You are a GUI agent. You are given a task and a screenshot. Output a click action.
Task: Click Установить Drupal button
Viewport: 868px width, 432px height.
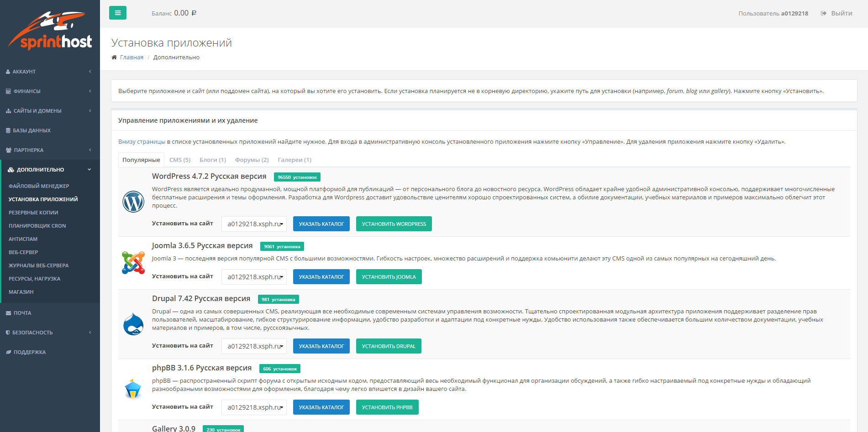coord(389,346)
